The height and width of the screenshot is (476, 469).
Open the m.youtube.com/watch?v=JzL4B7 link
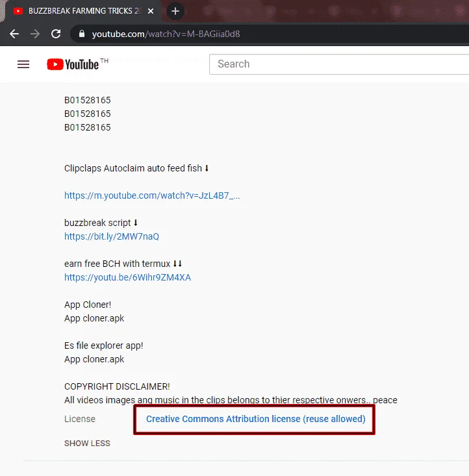click(152, 195)
